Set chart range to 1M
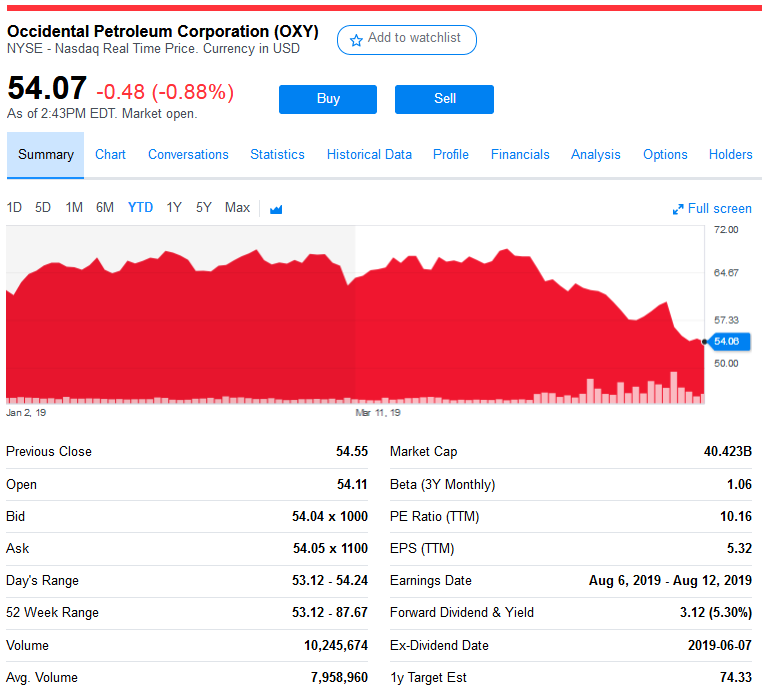 [74, 208]
